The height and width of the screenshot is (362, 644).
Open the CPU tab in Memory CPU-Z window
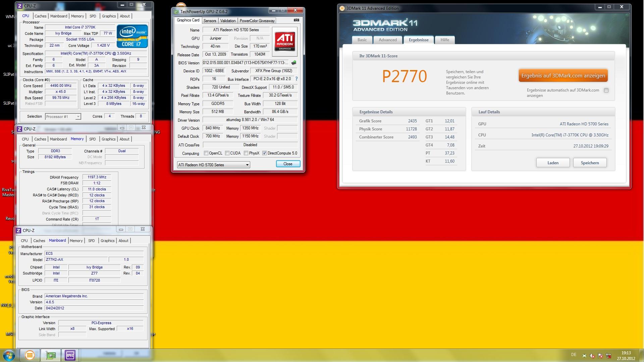click(25, 139)
